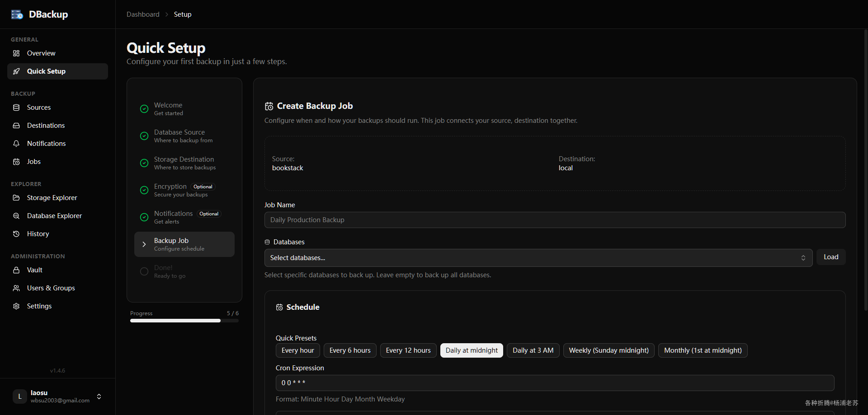Open Settings gear icon in sidebar

coord(16,306)
